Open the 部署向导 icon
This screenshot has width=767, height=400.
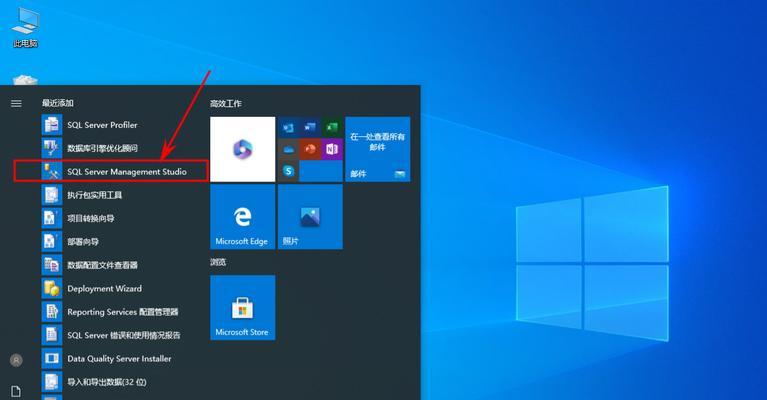[x=52, y=242]
